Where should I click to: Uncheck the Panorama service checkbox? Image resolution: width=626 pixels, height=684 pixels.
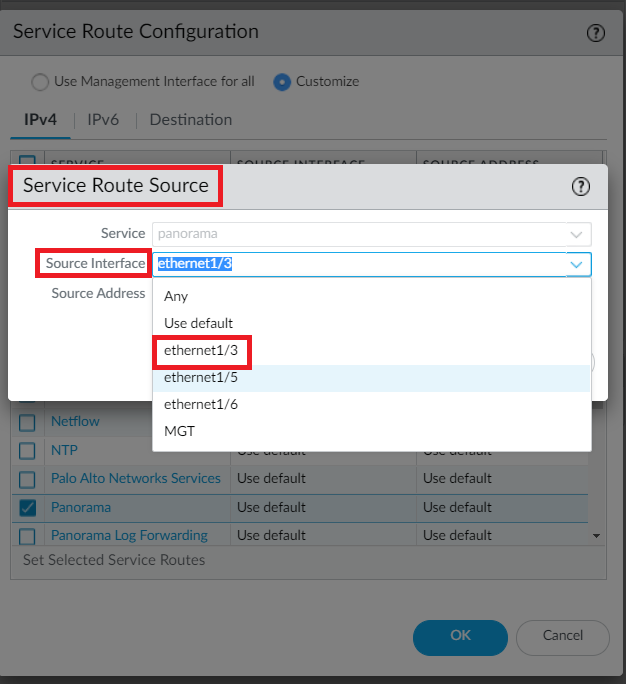click(x=28, y=507)
